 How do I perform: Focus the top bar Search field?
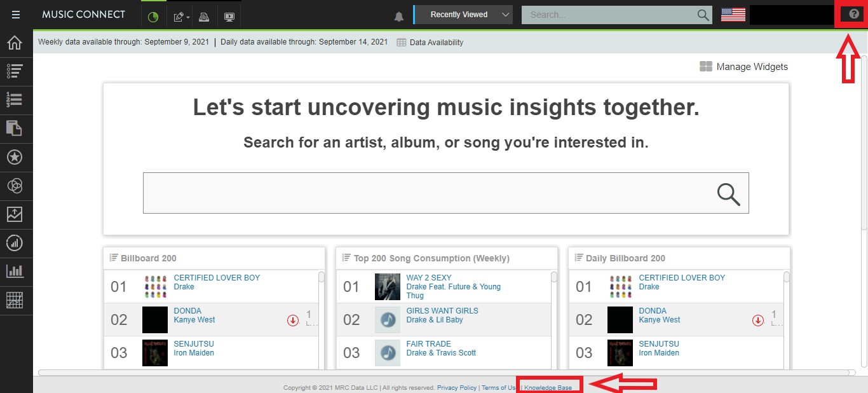click(609, 15)
